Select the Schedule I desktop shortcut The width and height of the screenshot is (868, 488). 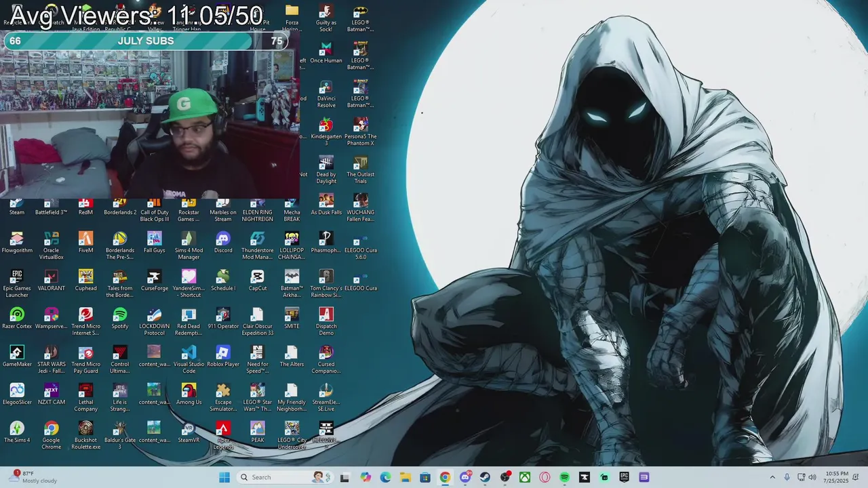click(223, 281)
